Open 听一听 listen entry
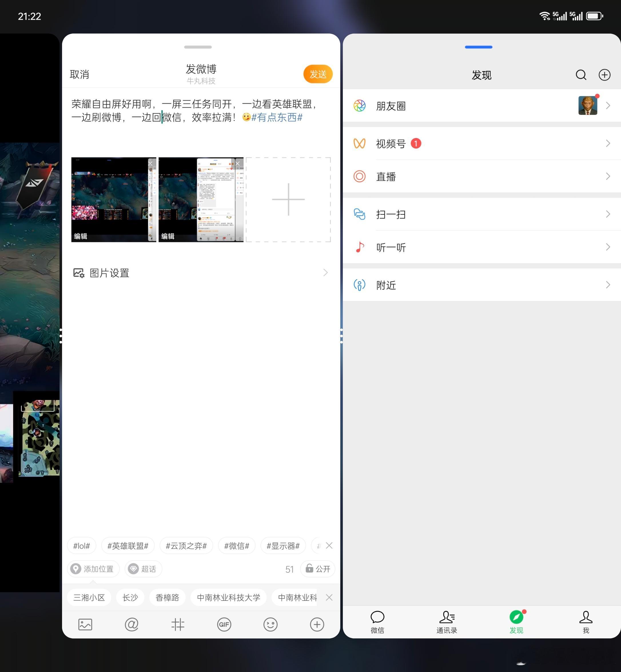621x672 pixels. (481, 247)
